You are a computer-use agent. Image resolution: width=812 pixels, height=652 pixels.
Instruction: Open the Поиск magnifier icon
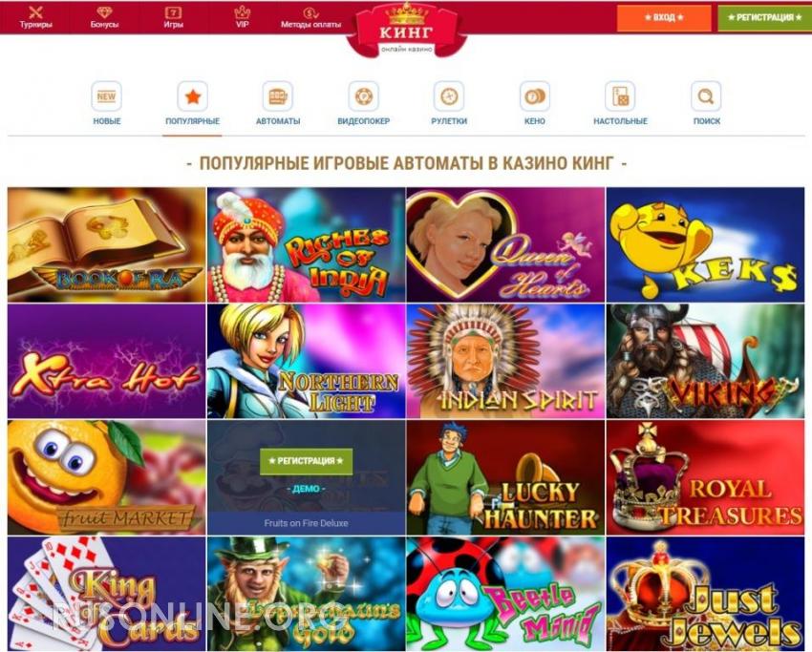[706, 96]
